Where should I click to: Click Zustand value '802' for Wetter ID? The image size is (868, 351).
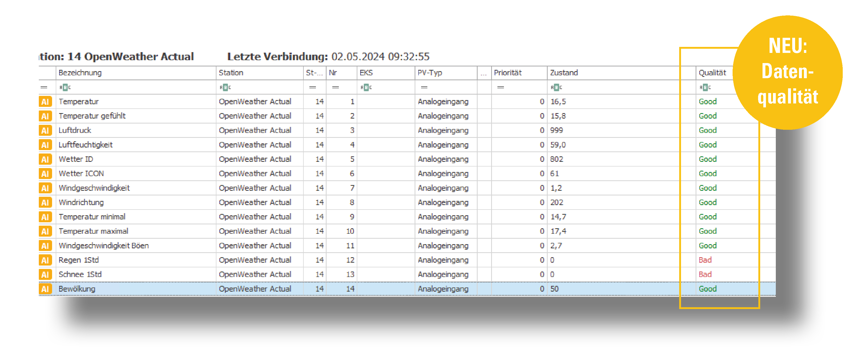pos(557,159)
